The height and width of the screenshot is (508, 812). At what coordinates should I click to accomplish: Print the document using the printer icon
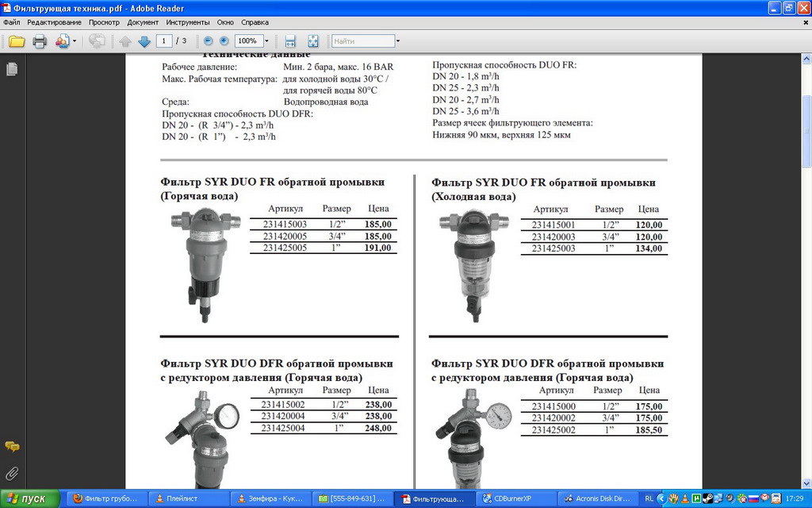40,41
